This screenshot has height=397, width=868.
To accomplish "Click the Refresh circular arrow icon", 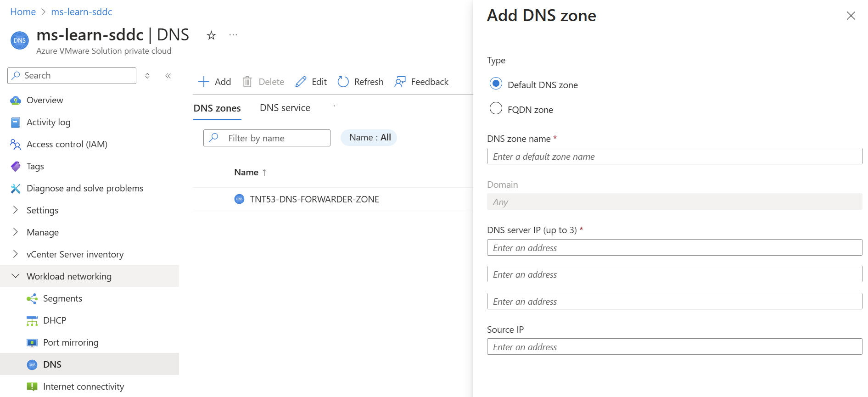I will coord(343,82).
